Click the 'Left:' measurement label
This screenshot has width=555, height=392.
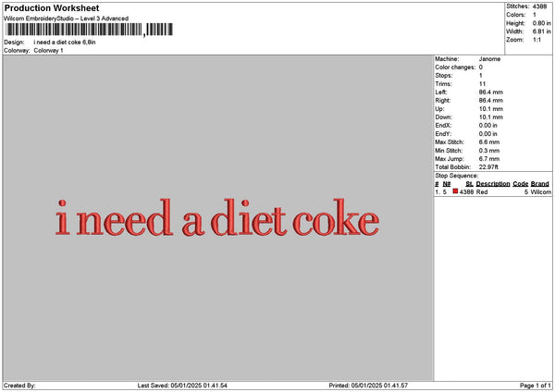click(x=441, y=92)
